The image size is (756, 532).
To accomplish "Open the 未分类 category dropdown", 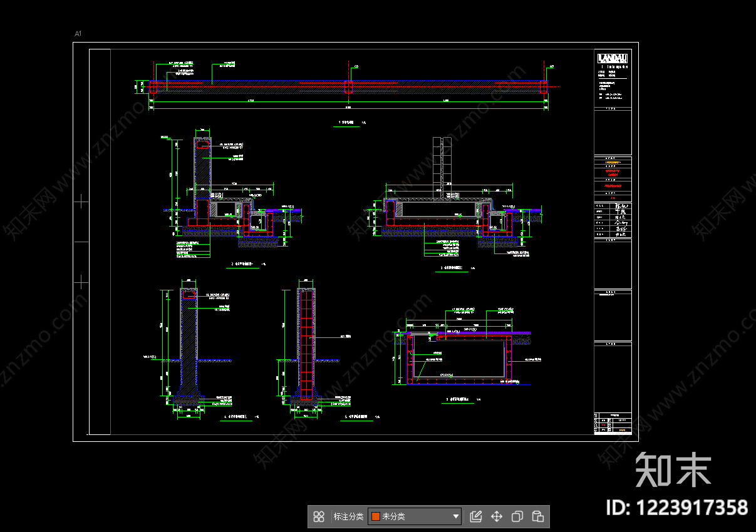I will (415, 516).
